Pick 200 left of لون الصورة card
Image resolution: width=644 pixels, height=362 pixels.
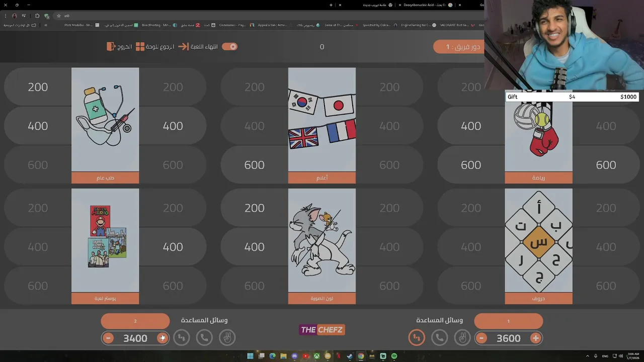254,208
